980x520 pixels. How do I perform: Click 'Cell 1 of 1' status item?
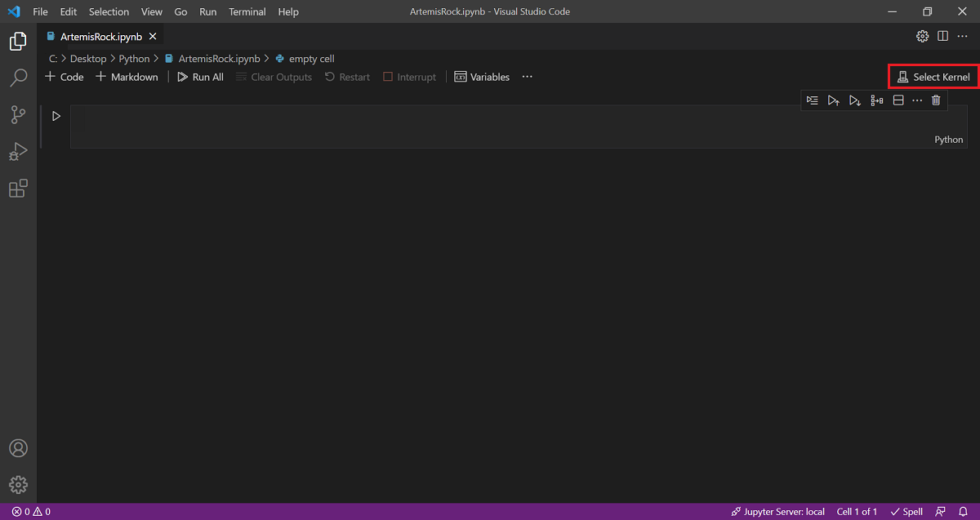click(857, 512)
